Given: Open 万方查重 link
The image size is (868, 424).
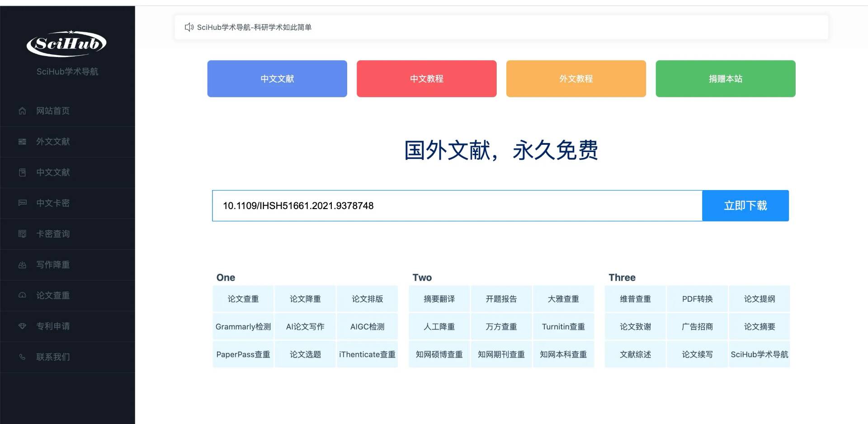Looking at the screenshot, I should click(501, 327).
